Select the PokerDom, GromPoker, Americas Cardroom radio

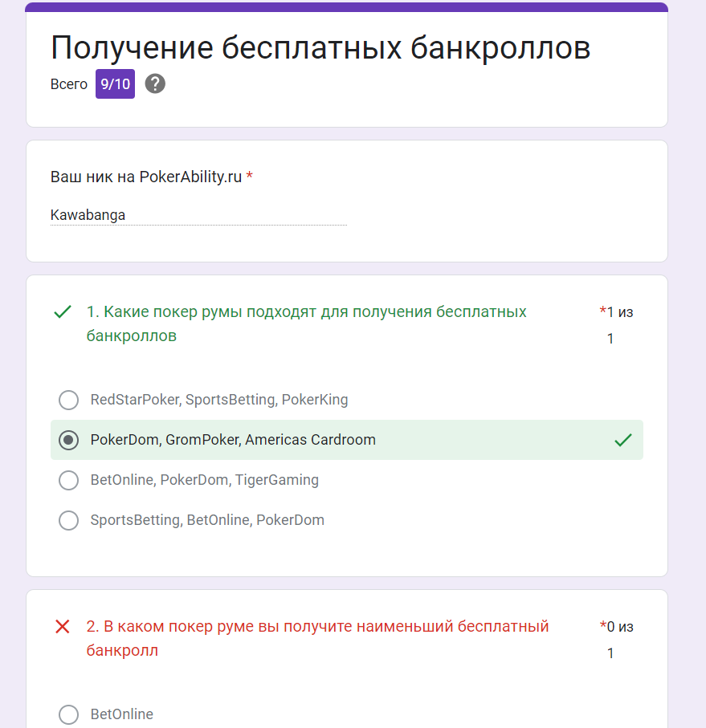pos(69,440)
